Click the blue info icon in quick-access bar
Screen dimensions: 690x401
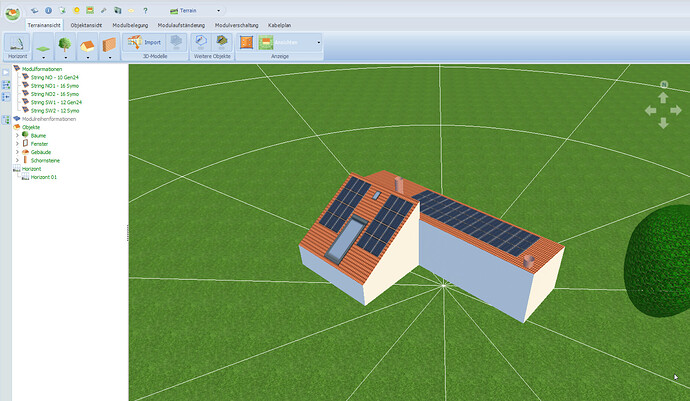click(48, 10)
